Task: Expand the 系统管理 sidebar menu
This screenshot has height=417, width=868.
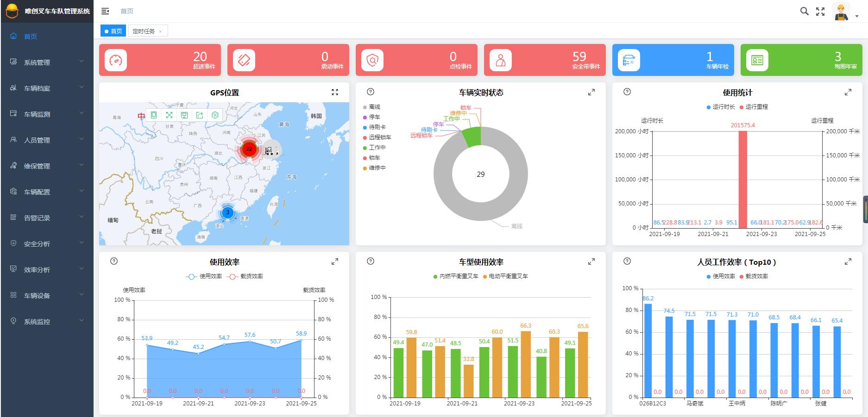Action: (47, 62)
